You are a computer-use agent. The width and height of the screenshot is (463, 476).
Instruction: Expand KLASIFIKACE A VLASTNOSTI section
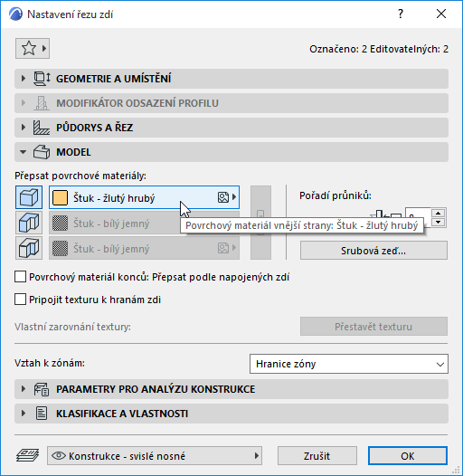(x=231, y=414)
